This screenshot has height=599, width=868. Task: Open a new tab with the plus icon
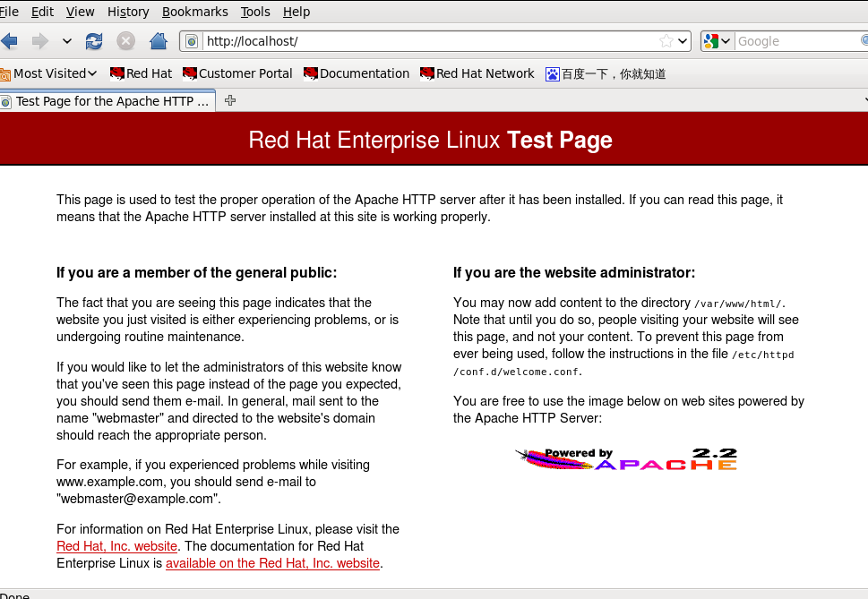[230, 100]
